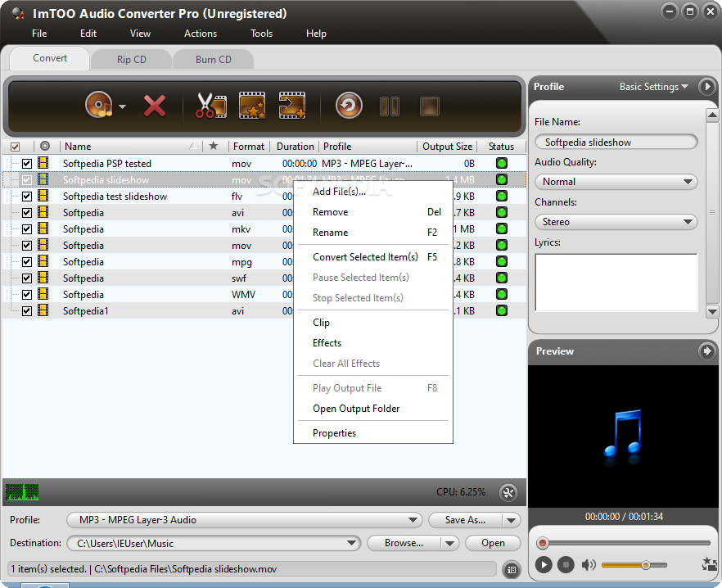Click in the File Name field
Image resolution: width=722 pixels, height=588 pixels.
[616, 142]
